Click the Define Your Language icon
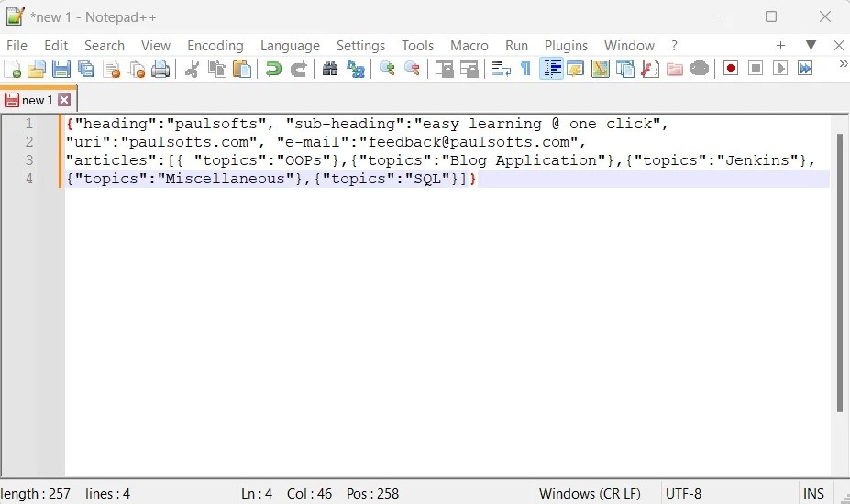The height and width of the screenshot is (504, 850). (575, 69)
